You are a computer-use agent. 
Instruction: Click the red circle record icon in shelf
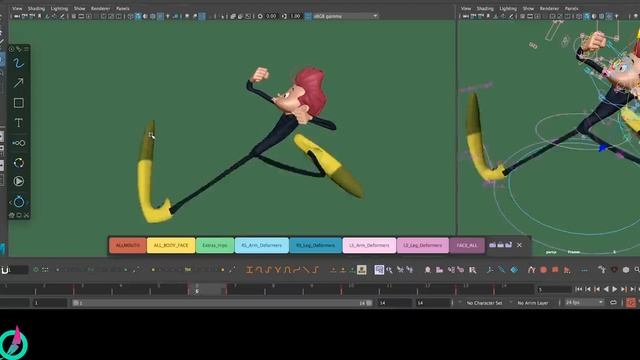[543, 269]
